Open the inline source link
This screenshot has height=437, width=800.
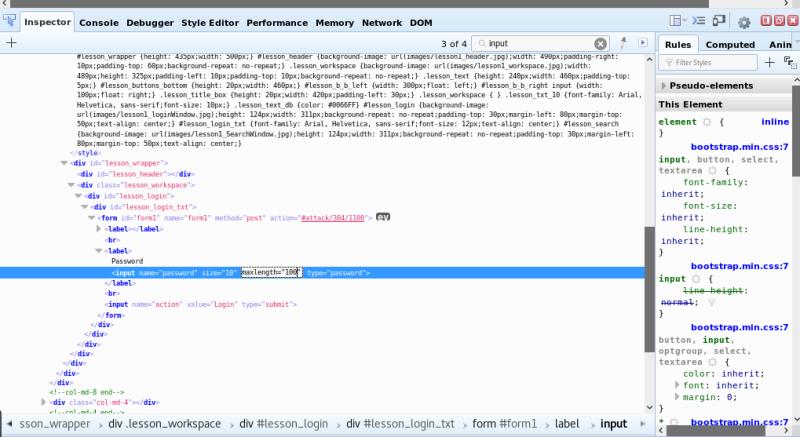(774, 122)
